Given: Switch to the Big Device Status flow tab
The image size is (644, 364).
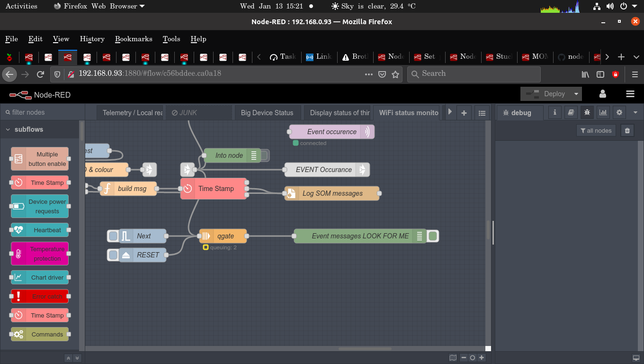Looking at the screenshot, I should [268, 112].
